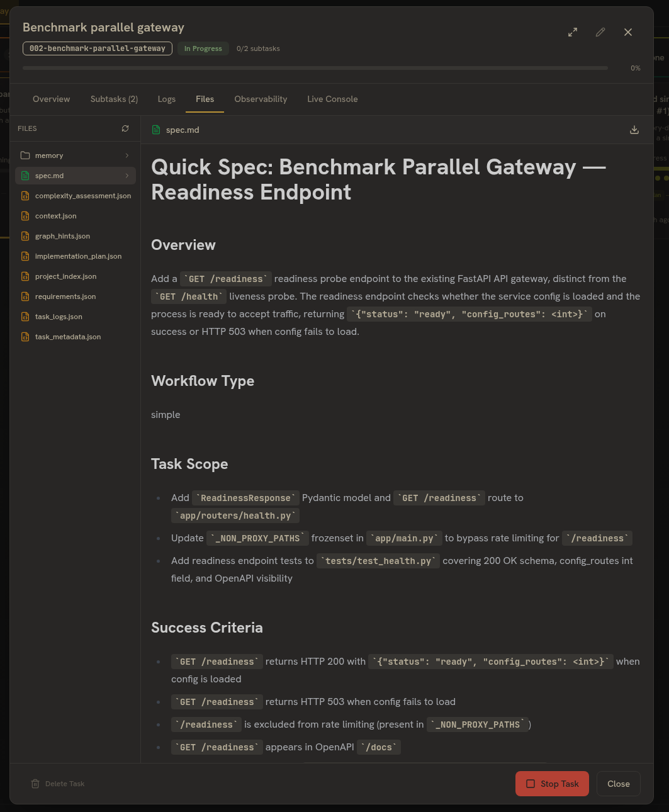Click the Close button
The image size is (669, 812).
[619, 784]
